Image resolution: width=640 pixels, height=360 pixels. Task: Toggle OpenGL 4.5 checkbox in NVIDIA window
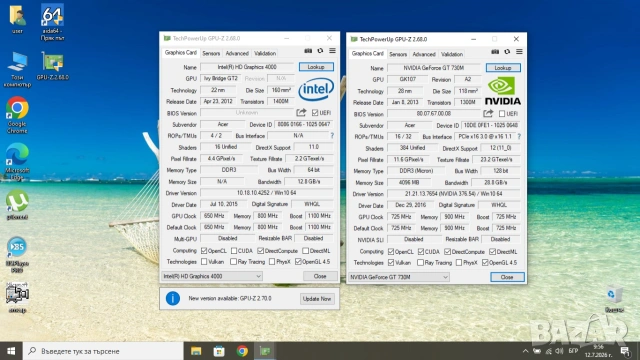pyautogui.click(x=485, y=262)
